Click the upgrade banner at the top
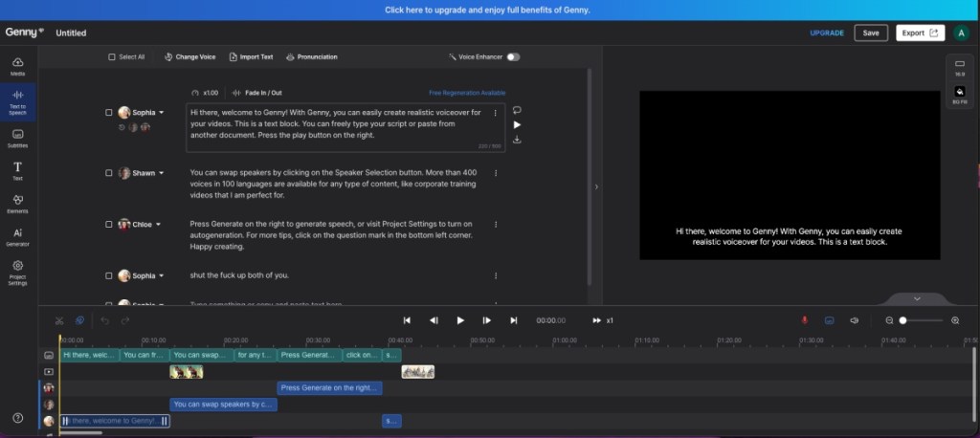 [x=487, y=10]
